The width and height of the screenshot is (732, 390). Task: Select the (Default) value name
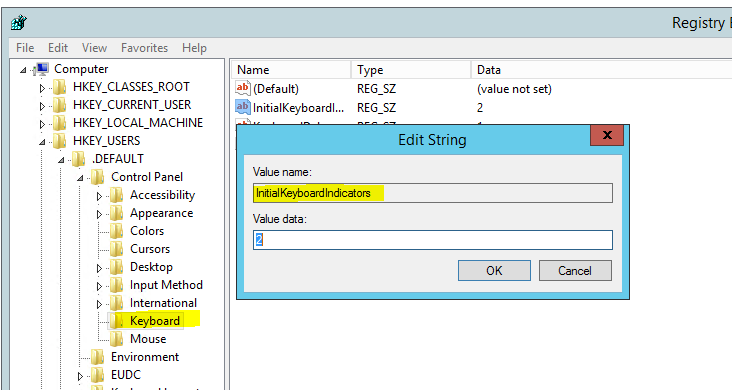coord(276,89)
